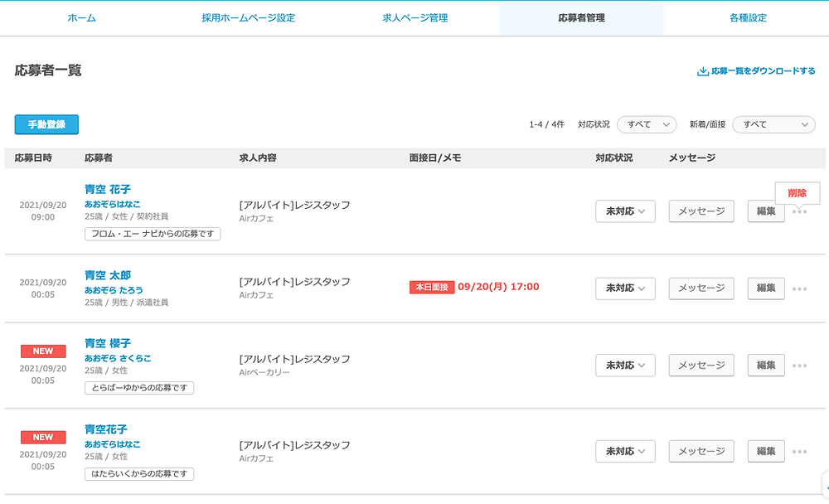
Task: Open more options ellipsis for 青空 太郎
Action: coord(799,288)
